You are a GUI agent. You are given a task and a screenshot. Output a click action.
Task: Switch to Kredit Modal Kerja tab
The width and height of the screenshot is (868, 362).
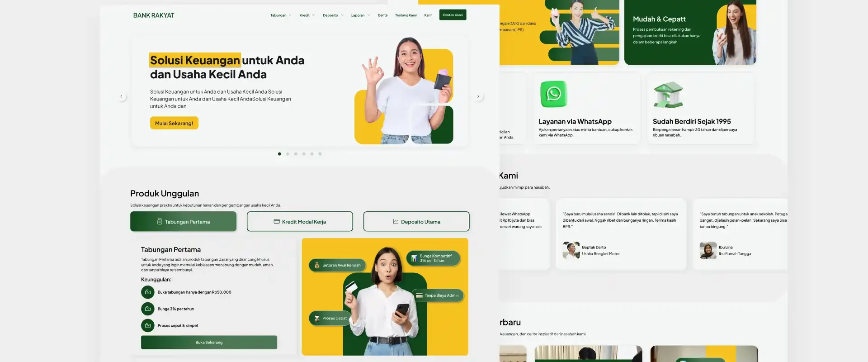(300, 222)
